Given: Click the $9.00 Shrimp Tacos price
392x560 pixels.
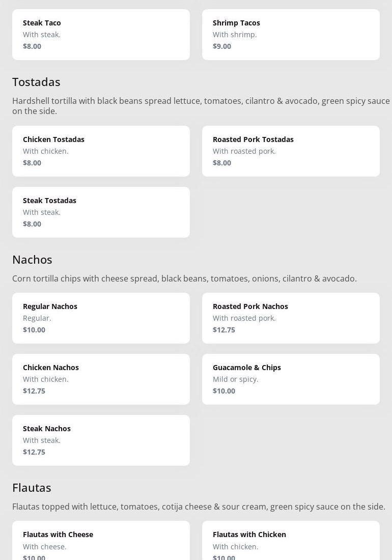Looking at the screenshot, I should 222,46.
